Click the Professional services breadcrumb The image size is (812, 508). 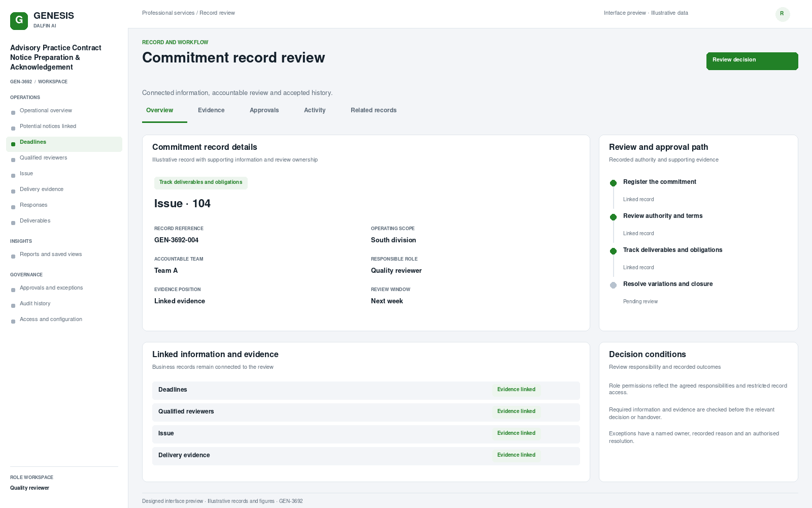coord(168,13)
